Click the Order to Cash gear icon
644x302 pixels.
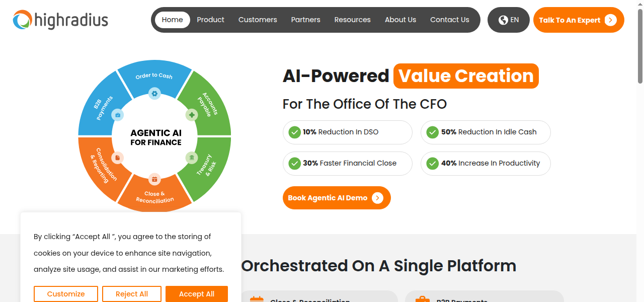(x=154, y=93)
